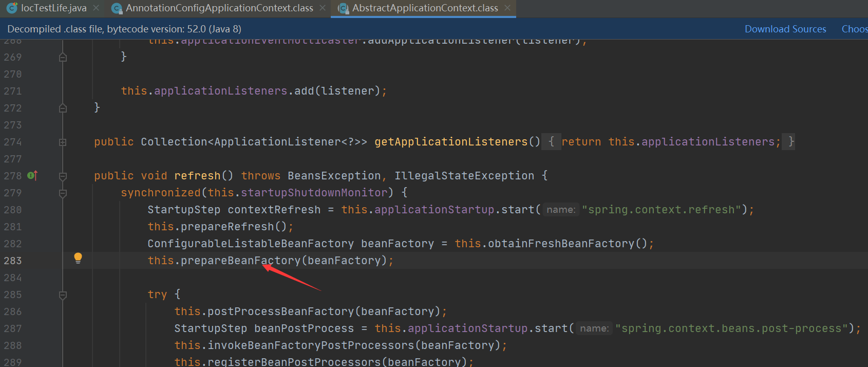Select the AbstractApplicationContext.class tab
This screenshot has width=868, height=367.
[425, 8]
